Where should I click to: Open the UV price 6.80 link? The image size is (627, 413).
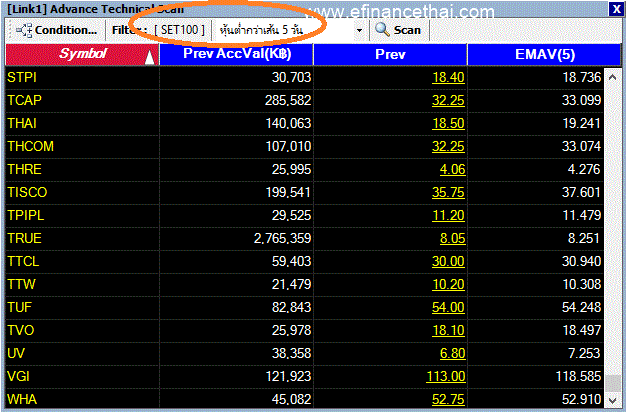point(452,353)
